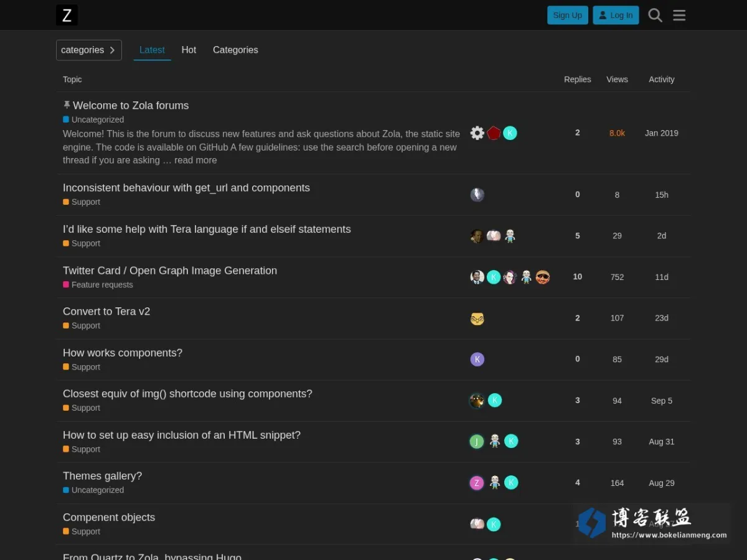
Task: Open the Compenent objects topic
Action: 109,517
